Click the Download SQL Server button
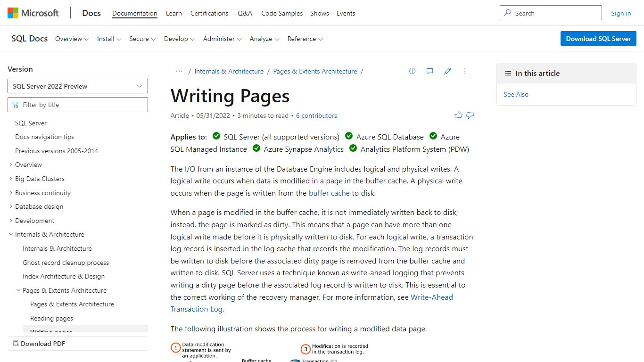644x362 pixels. coord(598,39)
